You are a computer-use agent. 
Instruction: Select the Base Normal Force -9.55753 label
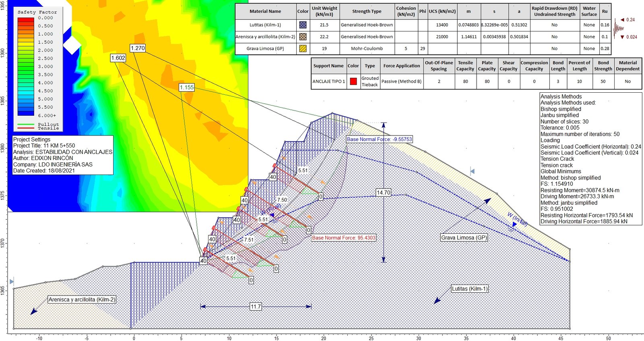(379, 139)
